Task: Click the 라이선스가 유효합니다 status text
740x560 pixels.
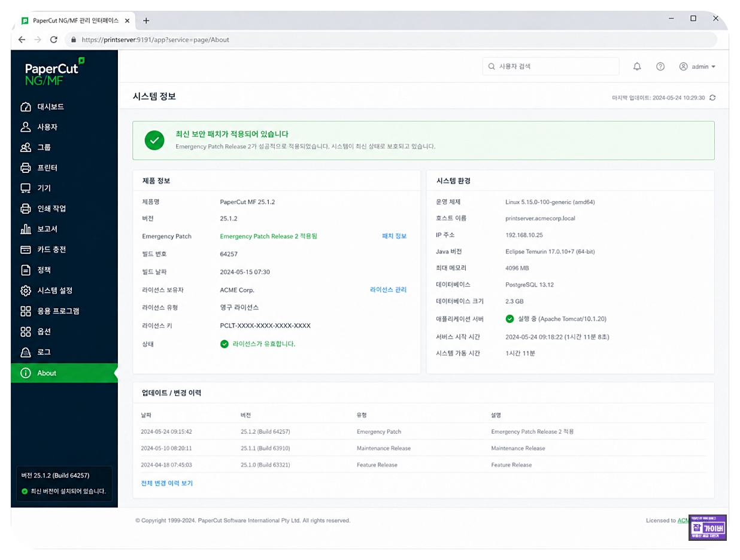Action: pos(263,344)
